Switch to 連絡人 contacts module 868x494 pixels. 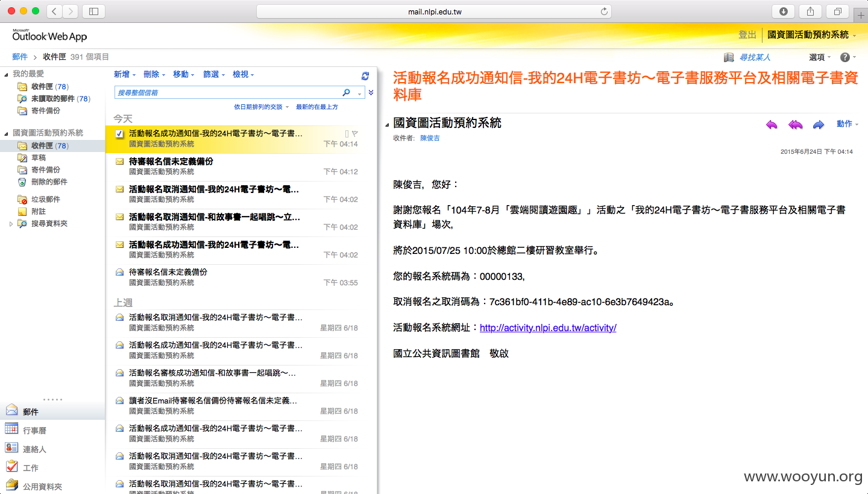tap(35, 449)
